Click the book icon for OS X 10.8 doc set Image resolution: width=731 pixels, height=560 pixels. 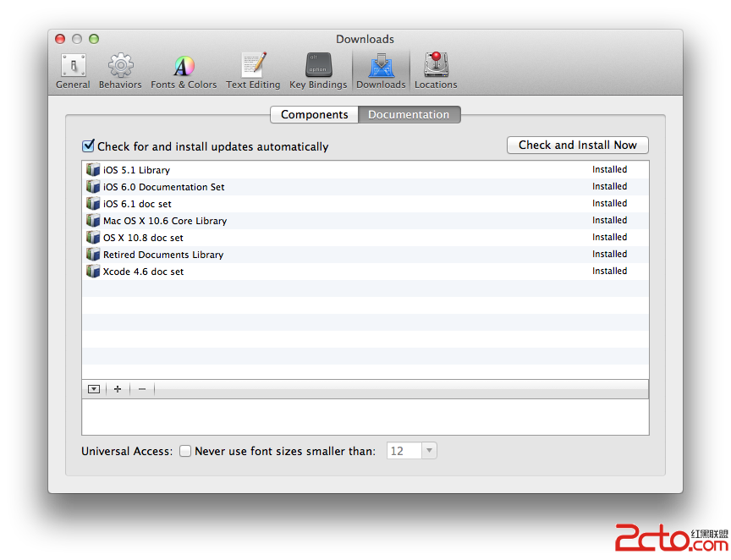pos(93,237)
